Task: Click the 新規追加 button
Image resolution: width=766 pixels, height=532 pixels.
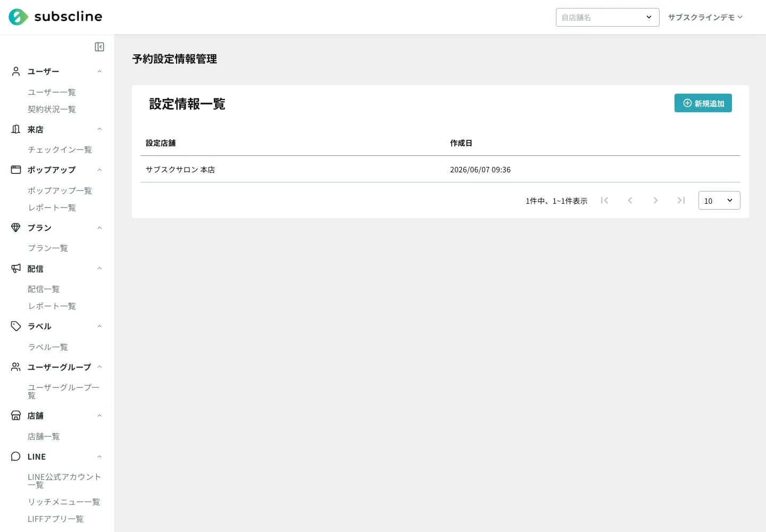Action: (703, 103)
